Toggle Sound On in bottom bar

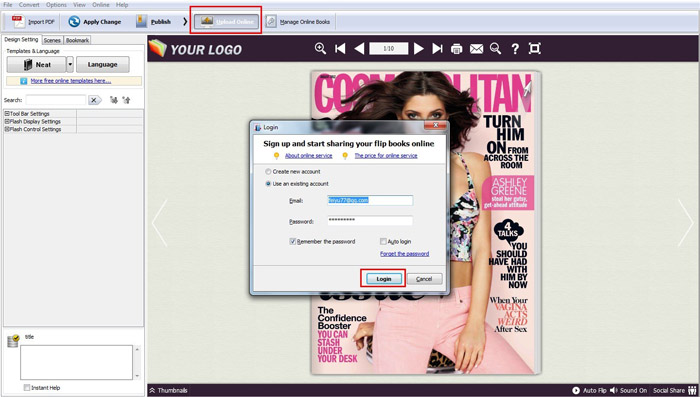coord(628,390)
